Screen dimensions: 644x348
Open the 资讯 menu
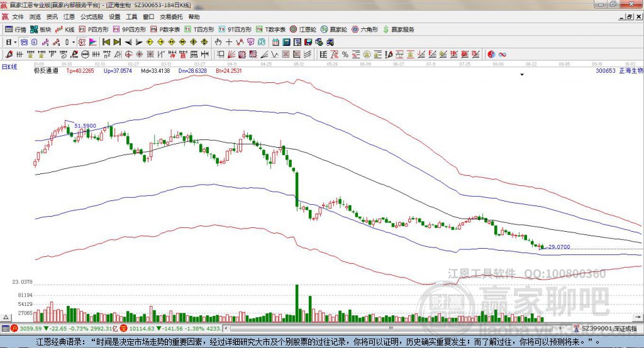[52, 17]
